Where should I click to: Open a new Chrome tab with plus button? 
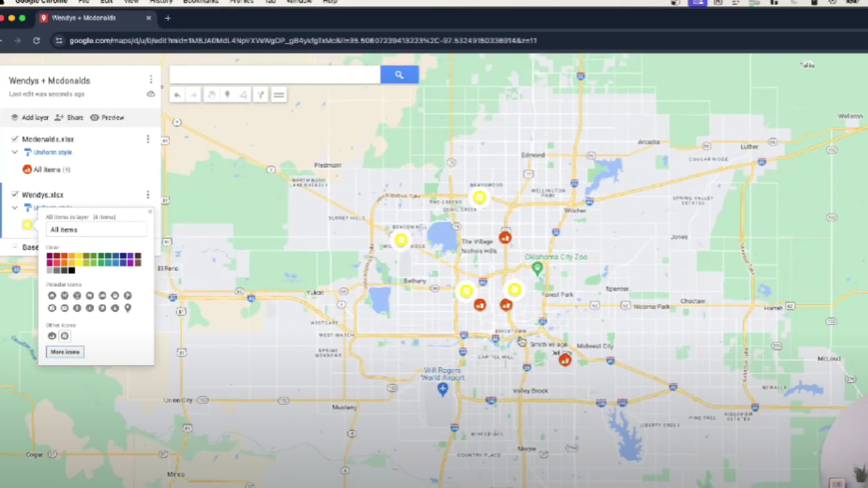pyautogui.click(x=168, y=18)
